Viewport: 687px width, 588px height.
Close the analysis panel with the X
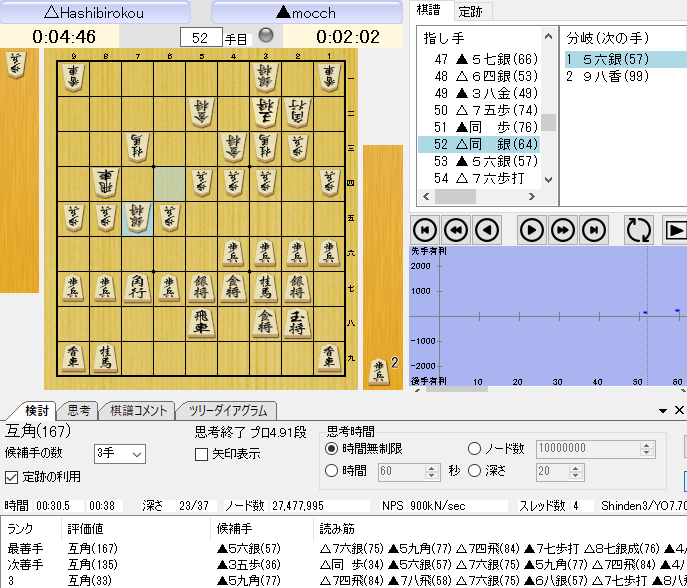coord(679,410)
